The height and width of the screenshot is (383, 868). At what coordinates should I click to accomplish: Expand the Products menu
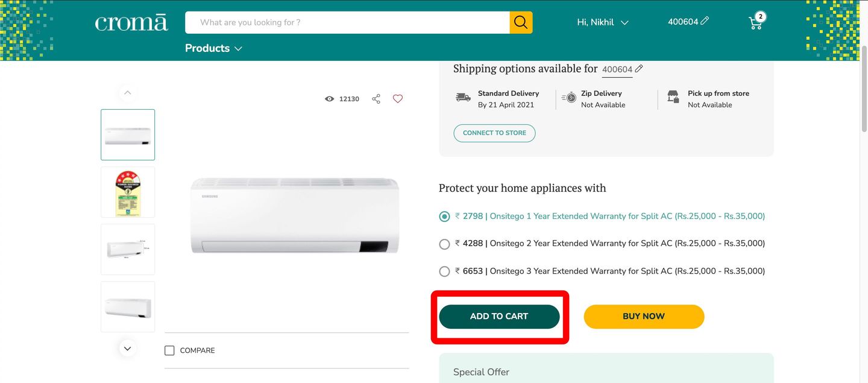click(213, 48)
